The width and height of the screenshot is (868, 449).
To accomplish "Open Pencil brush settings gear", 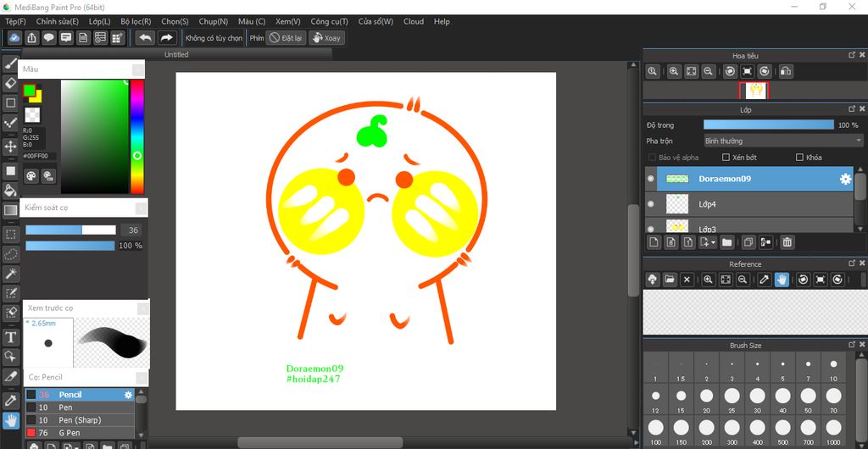I will (129, 395).
